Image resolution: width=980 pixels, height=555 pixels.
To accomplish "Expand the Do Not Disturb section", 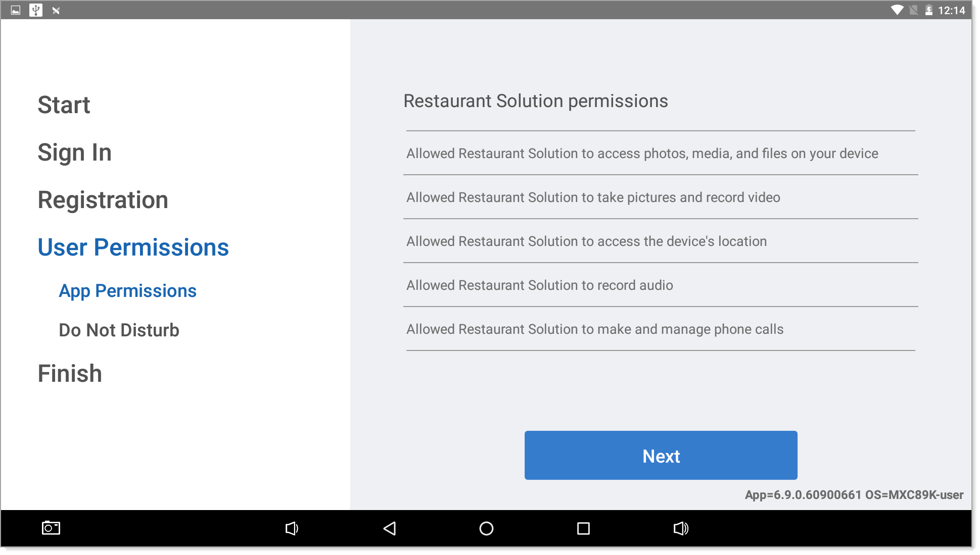I will point(120,329).
